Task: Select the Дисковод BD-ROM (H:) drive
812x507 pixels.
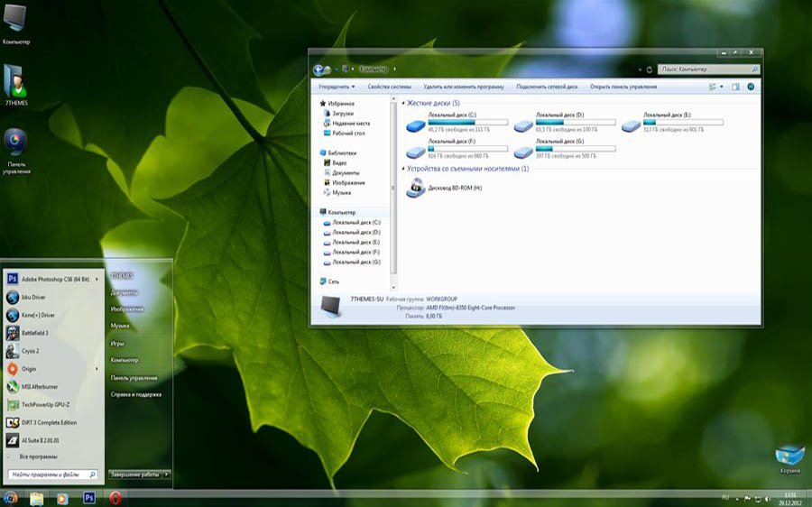Action: point(418,188)
